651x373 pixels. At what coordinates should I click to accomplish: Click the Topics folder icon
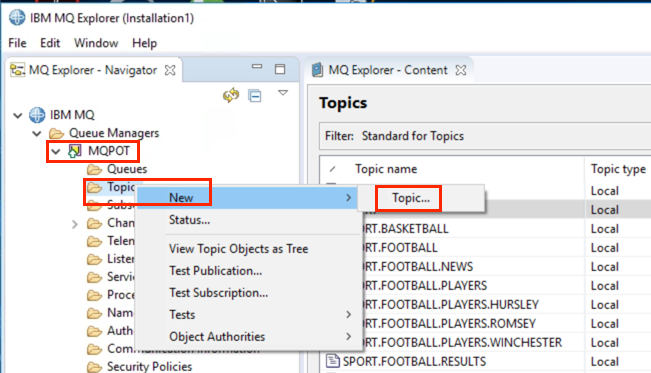(x=94, y=188)
